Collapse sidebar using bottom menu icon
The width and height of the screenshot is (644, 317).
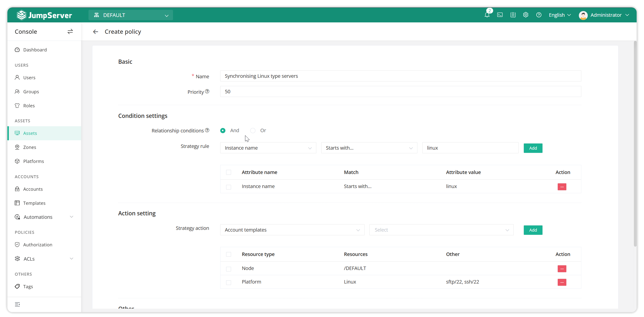coord(17,304)
